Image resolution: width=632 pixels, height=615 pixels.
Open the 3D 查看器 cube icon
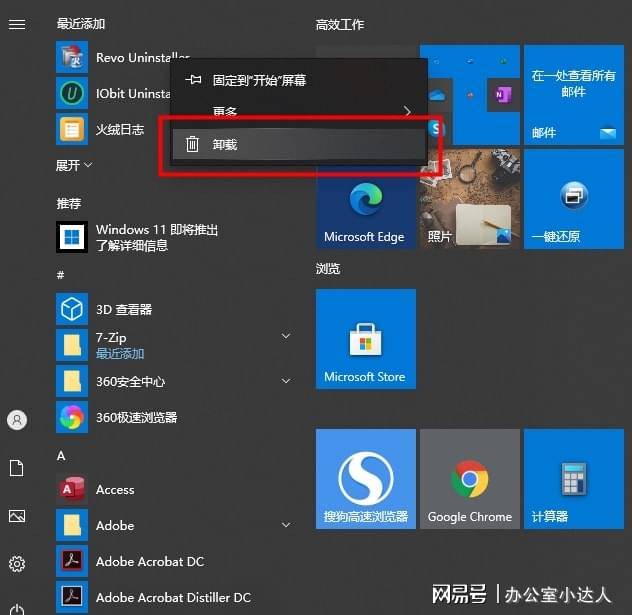click(72, 309)
